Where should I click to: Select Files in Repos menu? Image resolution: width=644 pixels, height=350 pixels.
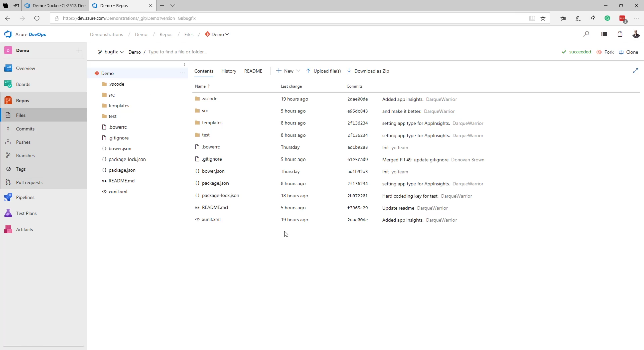click(44, 115)
